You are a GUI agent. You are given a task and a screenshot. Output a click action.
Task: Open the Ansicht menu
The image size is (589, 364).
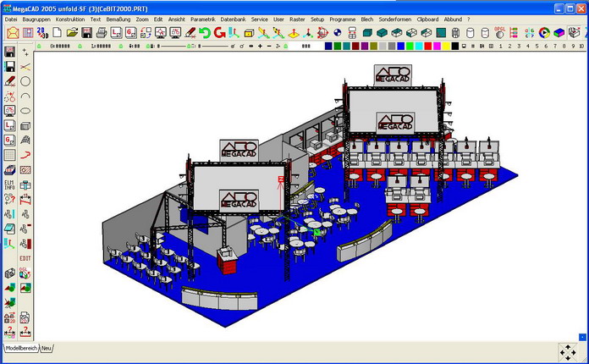tap(177, 19)
